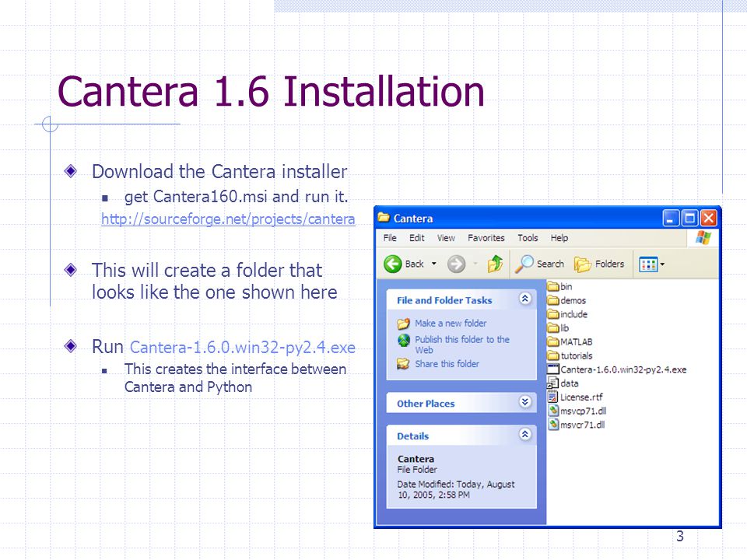Click the include folder name
This screenshot has width=747, height=560.
point(574,314)
